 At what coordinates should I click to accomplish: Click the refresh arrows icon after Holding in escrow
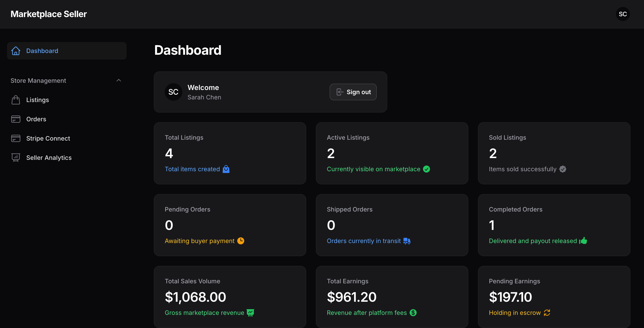(547, 313)
